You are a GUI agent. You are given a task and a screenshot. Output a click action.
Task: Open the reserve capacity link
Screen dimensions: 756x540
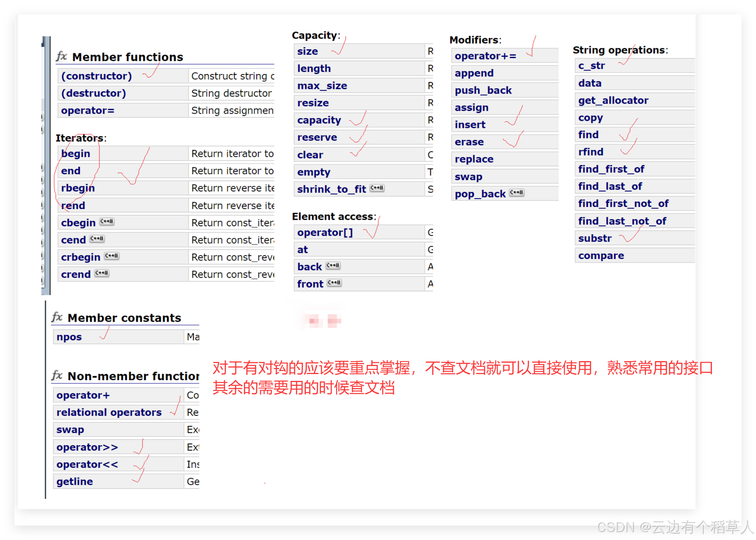pyautogui.click(x=317, y=137)
